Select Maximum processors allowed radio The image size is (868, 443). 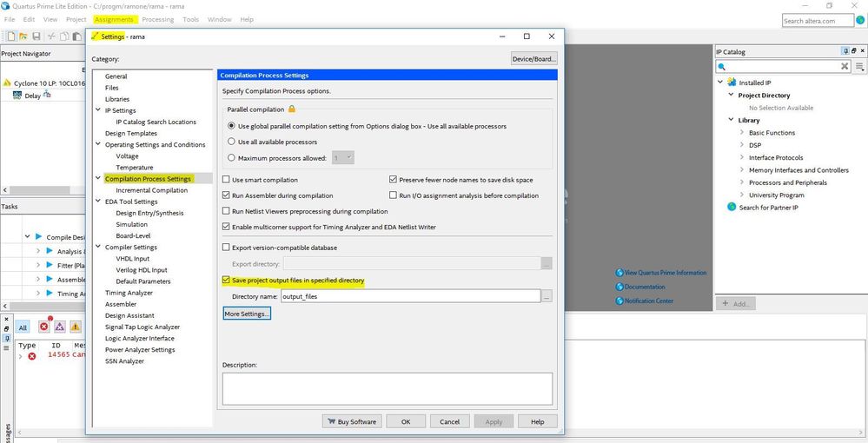(x=231, y=157)
